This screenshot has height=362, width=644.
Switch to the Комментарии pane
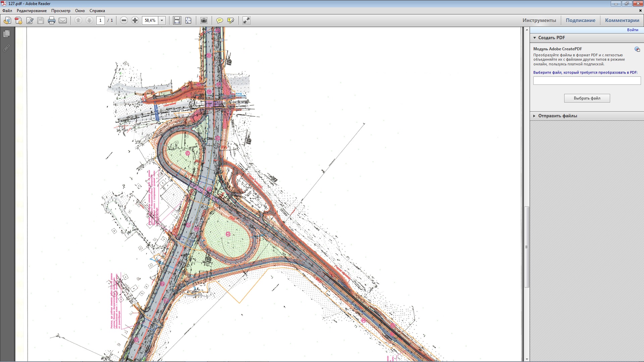(622, 20)
